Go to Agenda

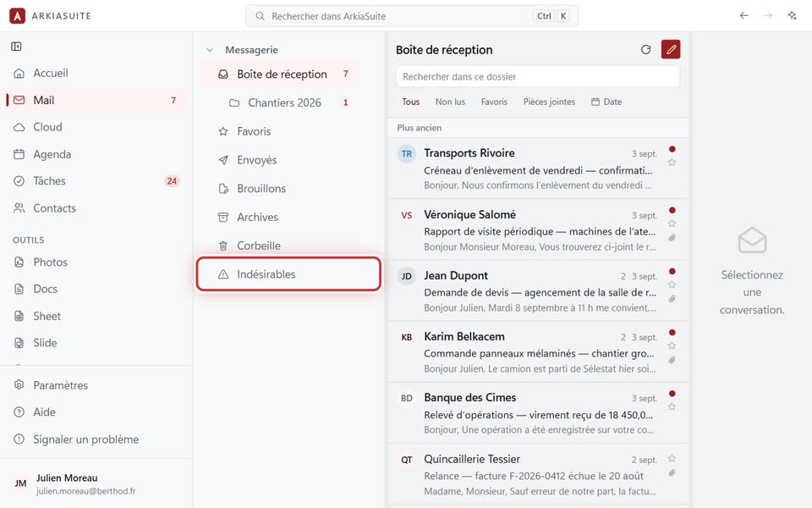click(96, 154)
